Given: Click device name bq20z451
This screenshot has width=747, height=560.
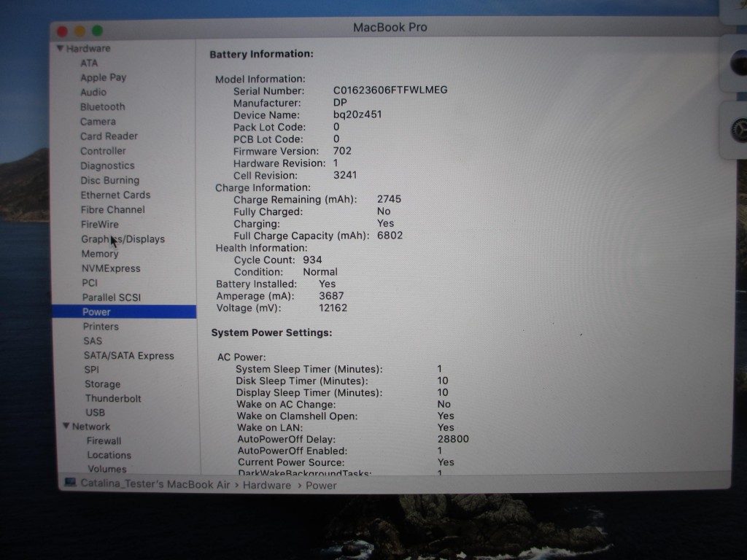Looking at the screenshot, I should (357, 114).
